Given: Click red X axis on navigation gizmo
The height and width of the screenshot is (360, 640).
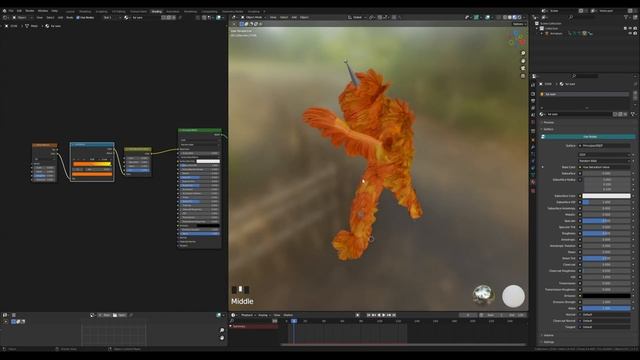Looking at the screenshot, I should click(522, 42).
